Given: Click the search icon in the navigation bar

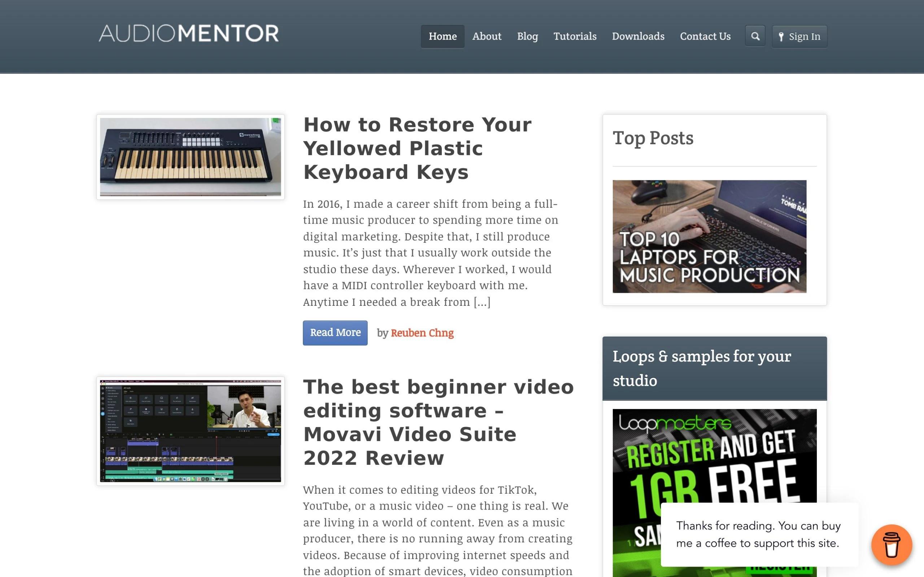Looking at the screenshot, I should (x=755, y=36).
